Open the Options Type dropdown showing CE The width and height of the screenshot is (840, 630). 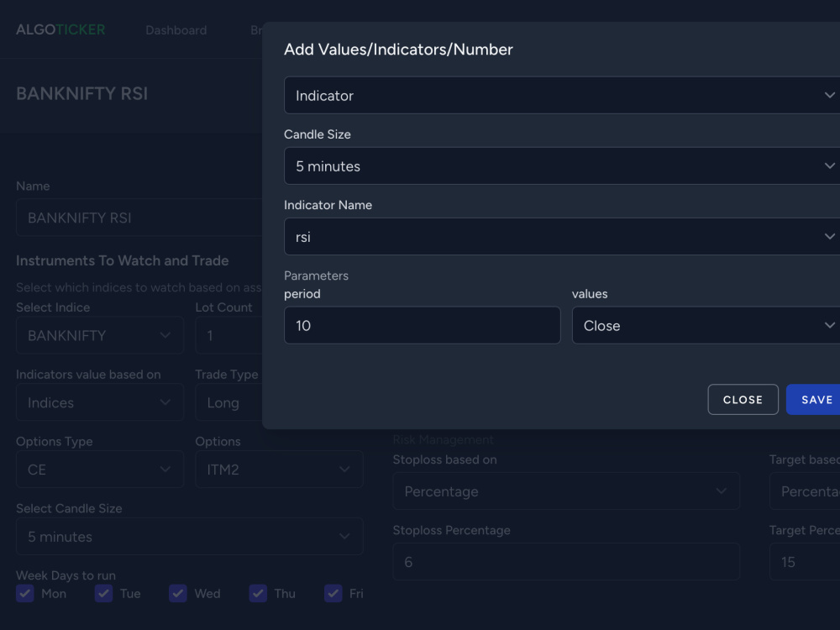coord(100,470)
